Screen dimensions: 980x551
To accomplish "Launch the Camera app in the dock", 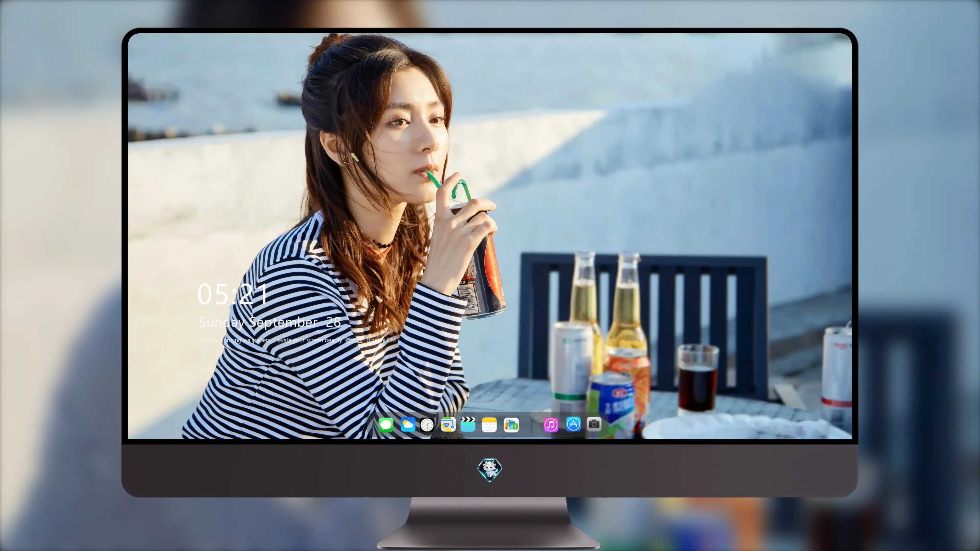I will click(x=594, y=424).
